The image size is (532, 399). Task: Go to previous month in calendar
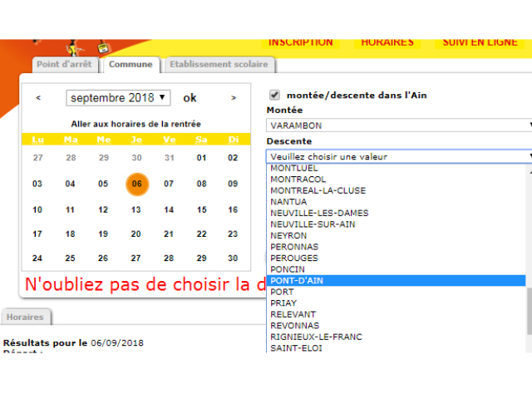38,98
